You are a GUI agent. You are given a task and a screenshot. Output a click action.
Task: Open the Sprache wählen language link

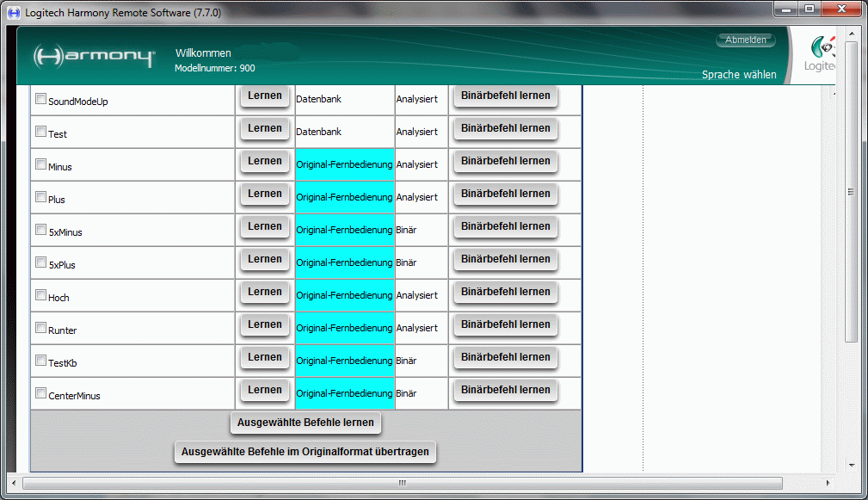click(738, 75)
